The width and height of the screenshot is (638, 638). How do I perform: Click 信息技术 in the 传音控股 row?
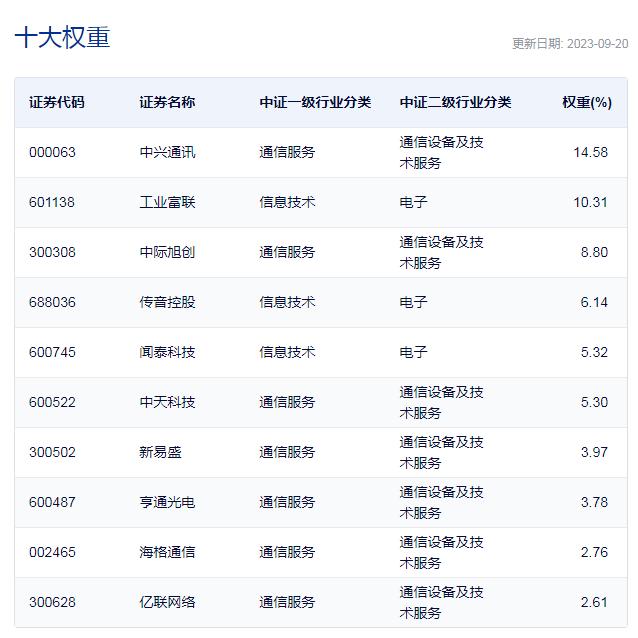coord(287,302)
